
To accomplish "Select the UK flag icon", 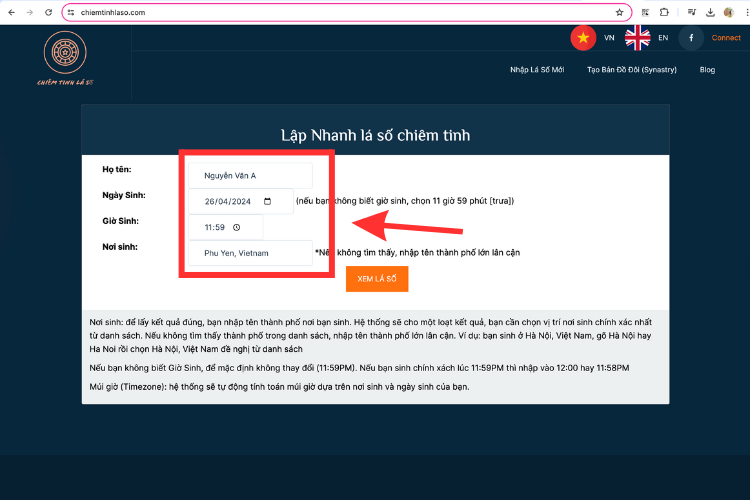I will [x=638, y=38].
